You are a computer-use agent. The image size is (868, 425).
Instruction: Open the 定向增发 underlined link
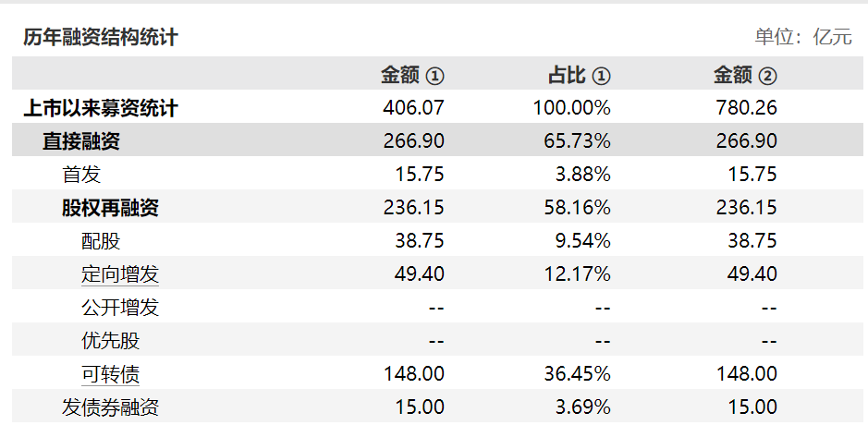[120, 274]
